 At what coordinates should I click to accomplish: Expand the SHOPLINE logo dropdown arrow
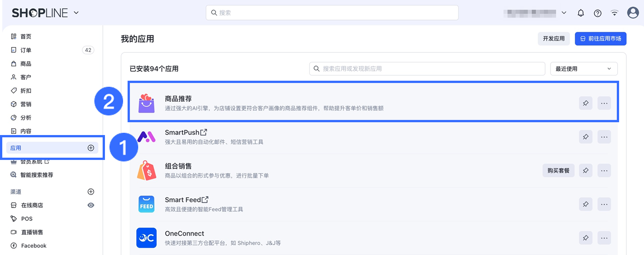pyautogui.click(x=76, y=13)
